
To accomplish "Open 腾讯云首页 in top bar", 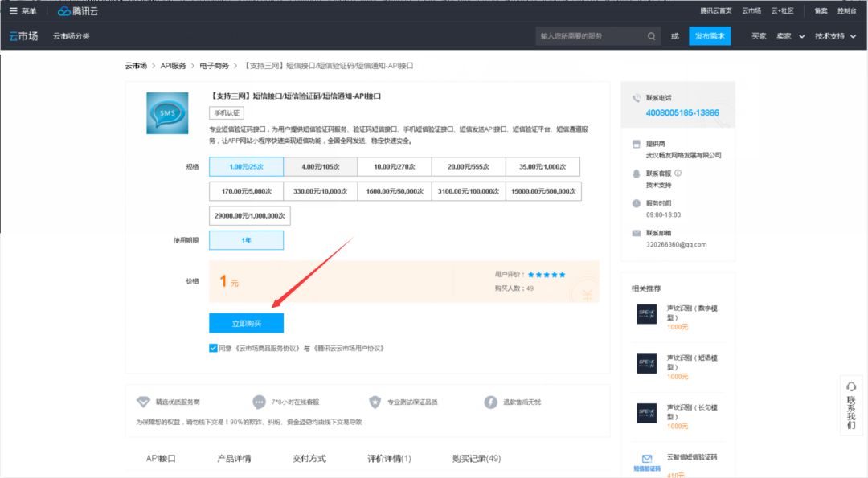I will [716, 11].
